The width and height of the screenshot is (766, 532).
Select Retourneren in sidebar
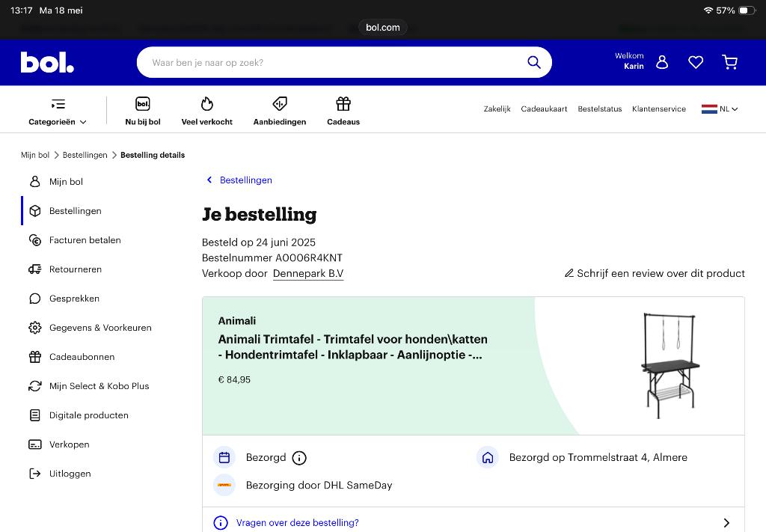point(76,269)
